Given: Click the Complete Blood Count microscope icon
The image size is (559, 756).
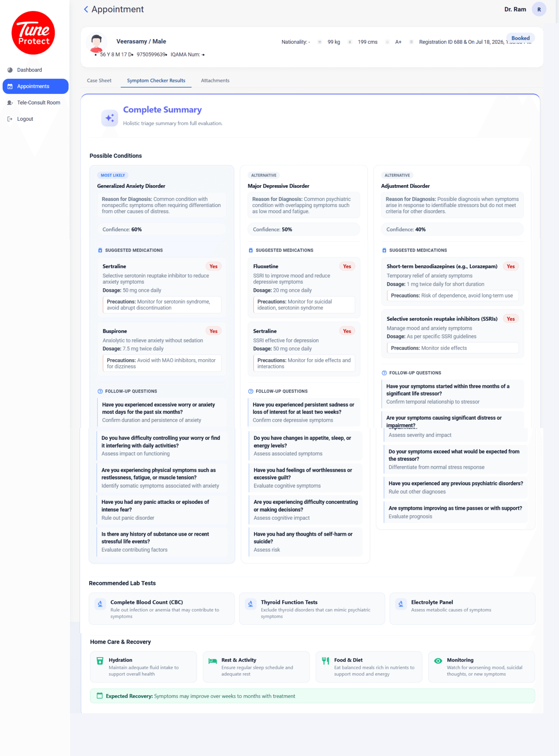Looking at the screenshot, I should pos(100,604).
